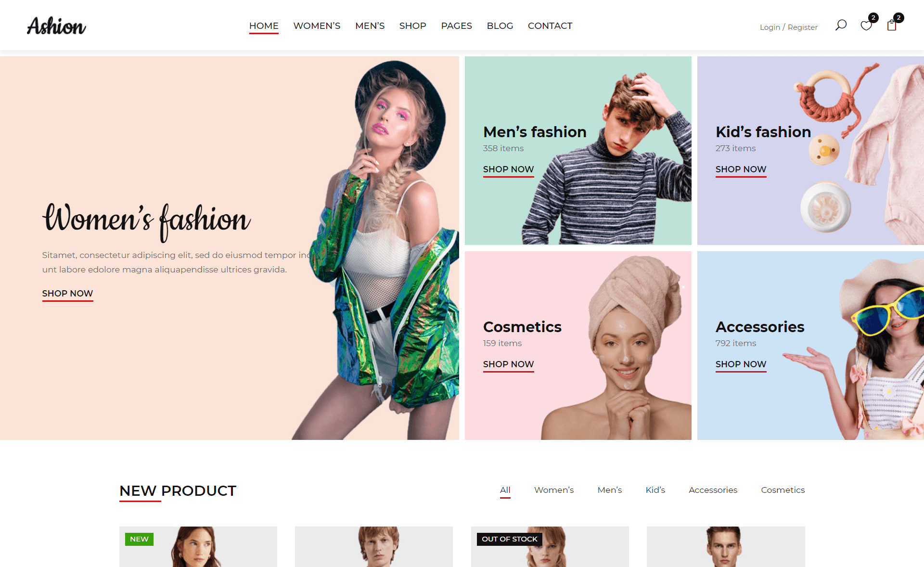Expand the MEN'S navigation dropdown
This screenshot has height=567, width=924.
coord(370,26)
